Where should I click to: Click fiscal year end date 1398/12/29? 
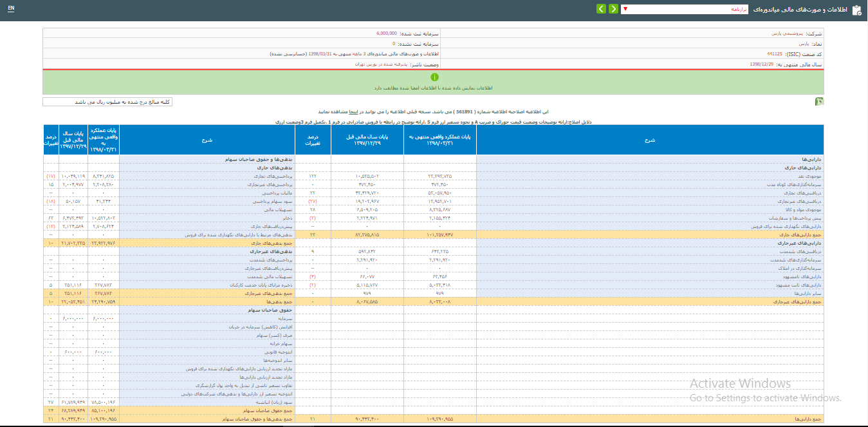[x=762, y=64]
